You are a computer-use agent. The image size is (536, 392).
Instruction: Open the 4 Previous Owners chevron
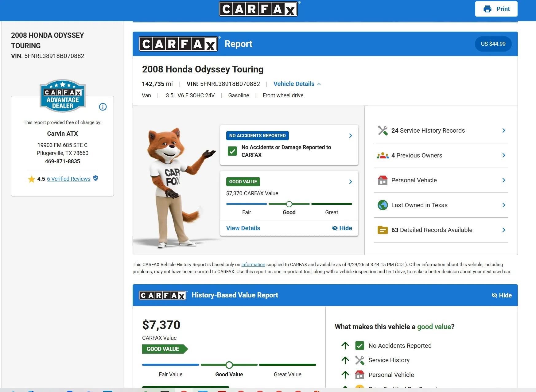tap(504, 155)
